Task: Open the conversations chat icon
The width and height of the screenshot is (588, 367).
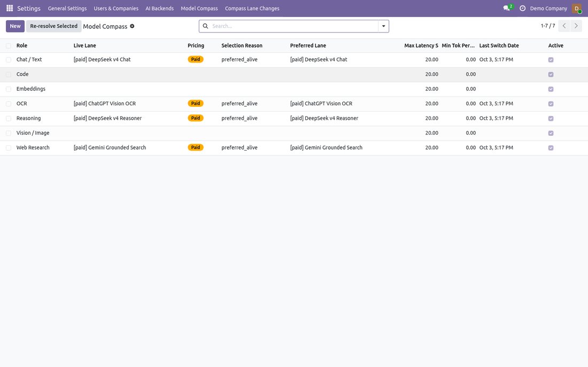Action: (x=507, y=8)
